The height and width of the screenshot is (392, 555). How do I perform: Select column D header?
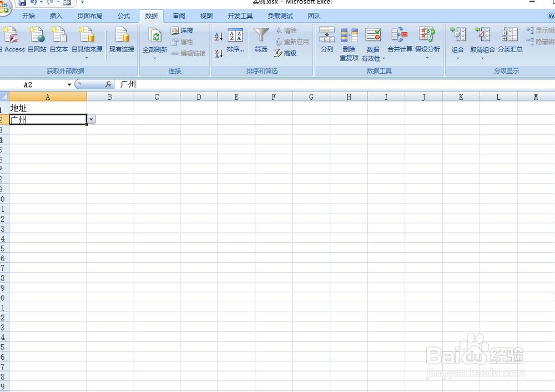[x=199, y=96]
